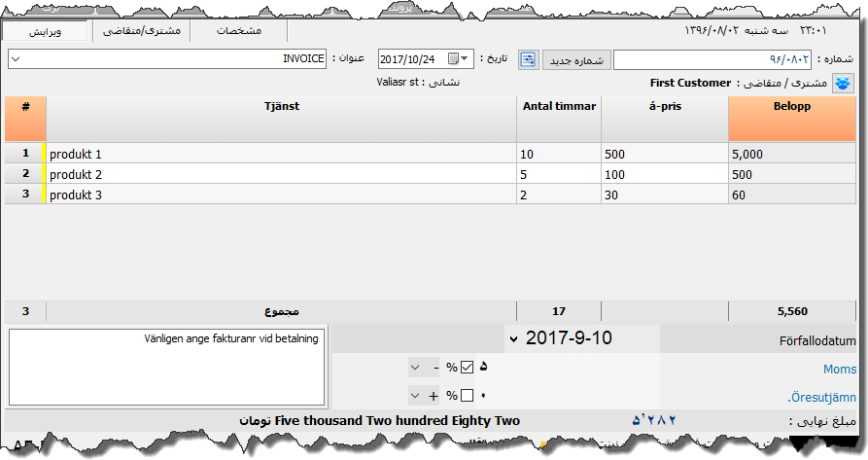Toggle the Öresutjämn percent checkbox
This screenshot has height=460, width=868.
467,395
